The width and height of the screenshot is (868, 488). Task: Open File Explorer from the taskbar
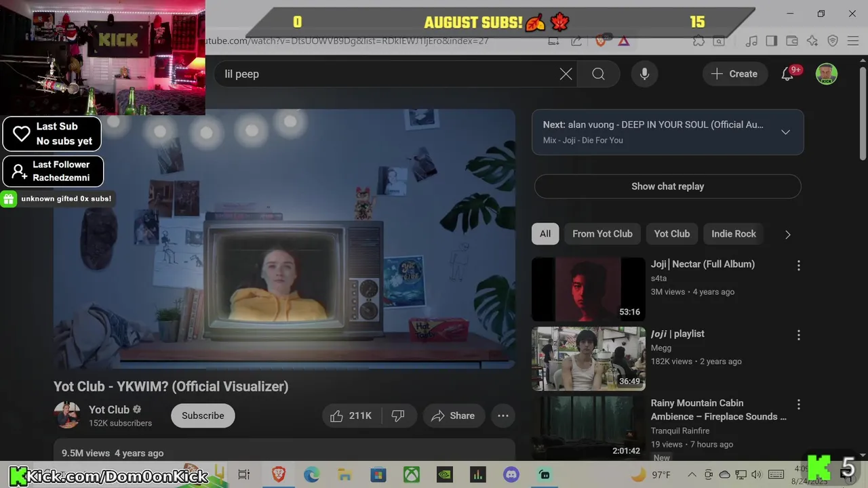[x=344, y=474]
